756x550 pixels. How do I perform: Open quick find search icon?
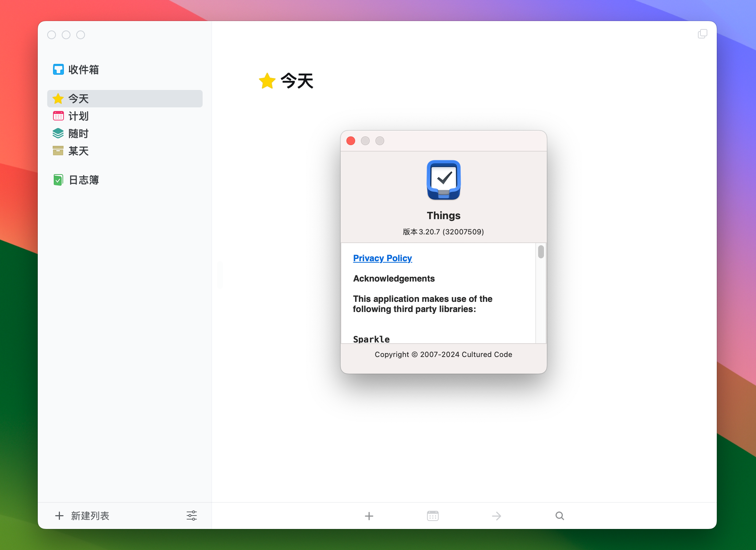(560, 516)
